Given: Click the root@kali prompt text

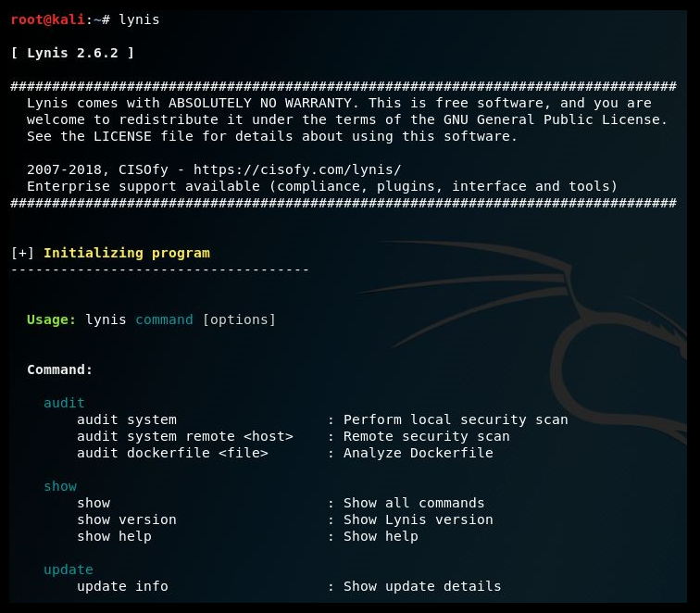Looking at the screenshot, I should [47, 19].
